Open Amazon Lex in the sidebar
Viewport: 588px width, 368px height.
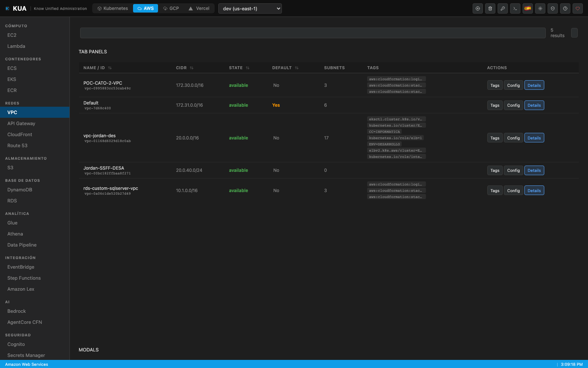pyautogui.click(x=35, y=289)
